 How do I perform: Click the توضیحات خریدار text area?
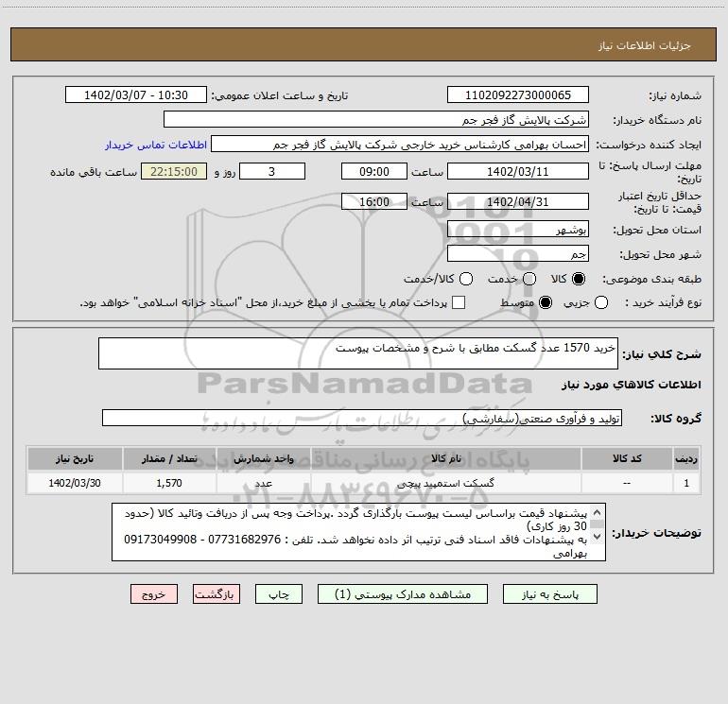[358, 532]
